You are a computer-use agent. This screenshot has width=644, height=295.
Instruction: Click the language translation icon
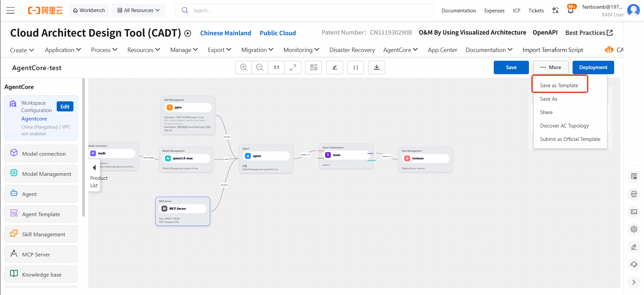coord(555,10)
